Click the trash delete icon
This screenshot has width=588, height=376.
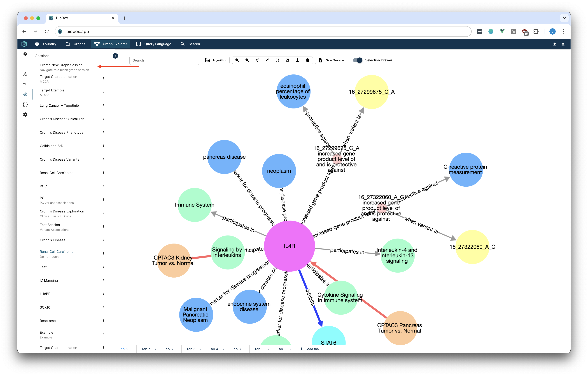(307, 60)
